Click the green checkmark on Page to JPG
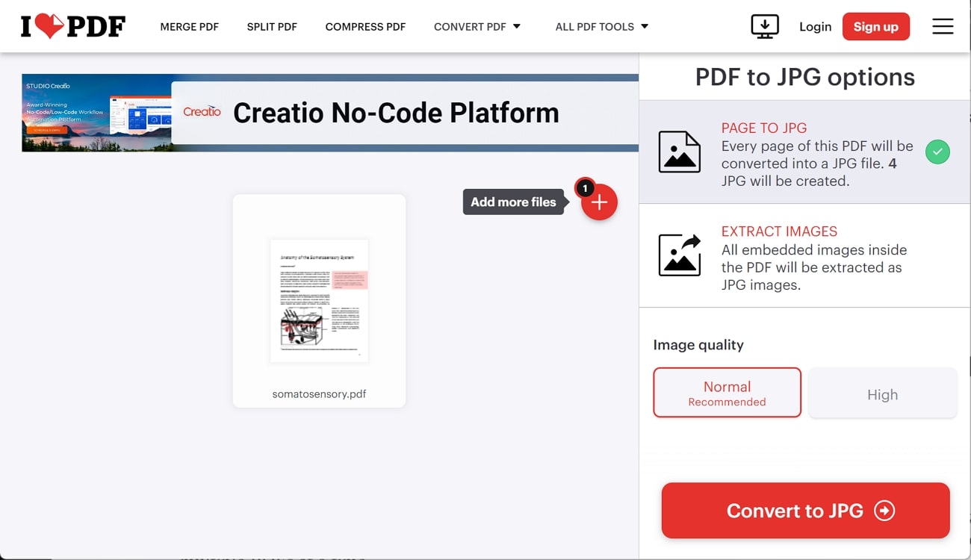971x560 pixels. 937,152
